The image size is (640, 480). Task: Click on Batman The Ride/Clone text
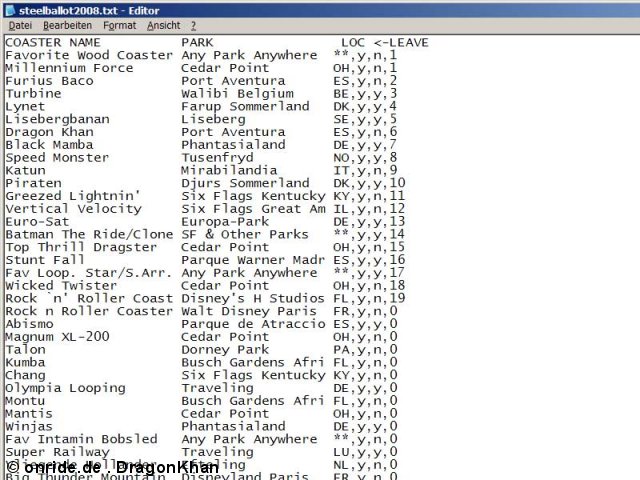[x=89, y=234]
